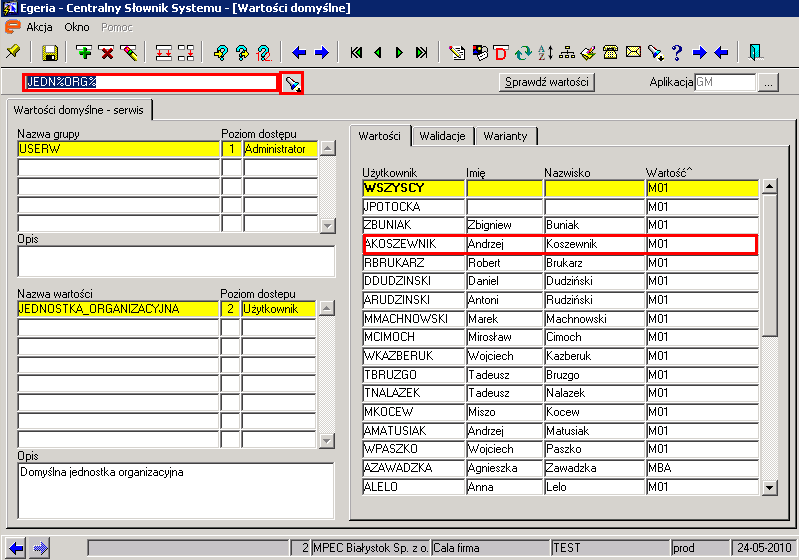This screenshot has height=560, width=799.
Task: Click the Administrator access level cell
Action: [280, 149]
